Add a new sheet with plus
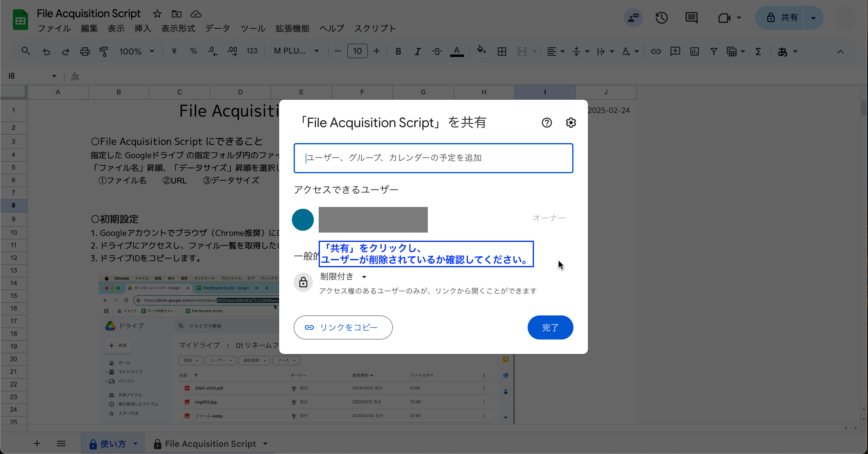Viewport: 868px width, 454px height. pyautogui.click(x=37, y=443)
